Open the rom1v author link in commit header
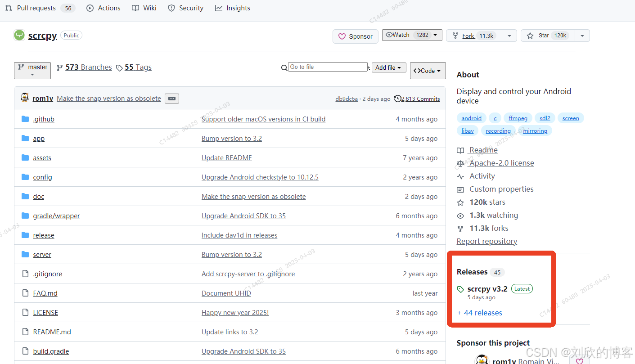The height and width of the screenshot is (364, 635). 43,99
